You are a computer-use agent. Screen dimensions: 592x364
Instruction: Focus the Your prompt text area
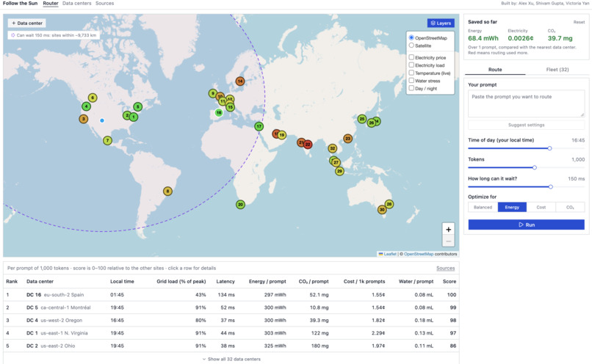[x=527, y=103]
